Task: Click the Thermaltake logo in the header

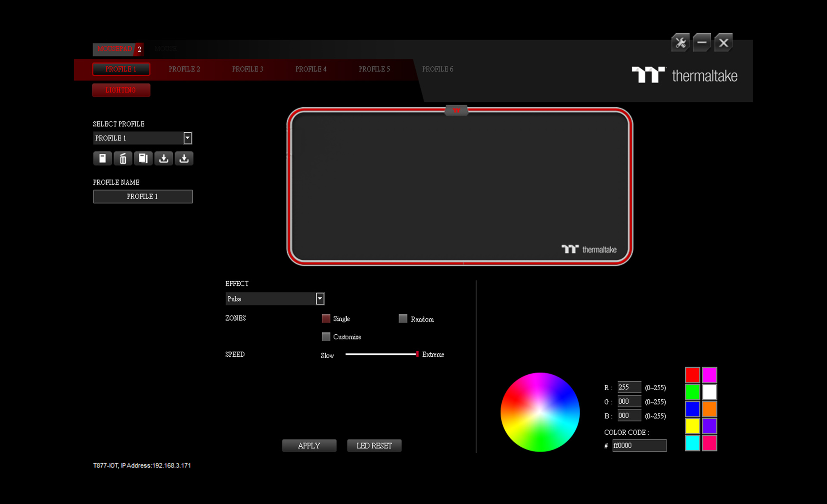Action: pyautogui.click(x=684, y=75)
